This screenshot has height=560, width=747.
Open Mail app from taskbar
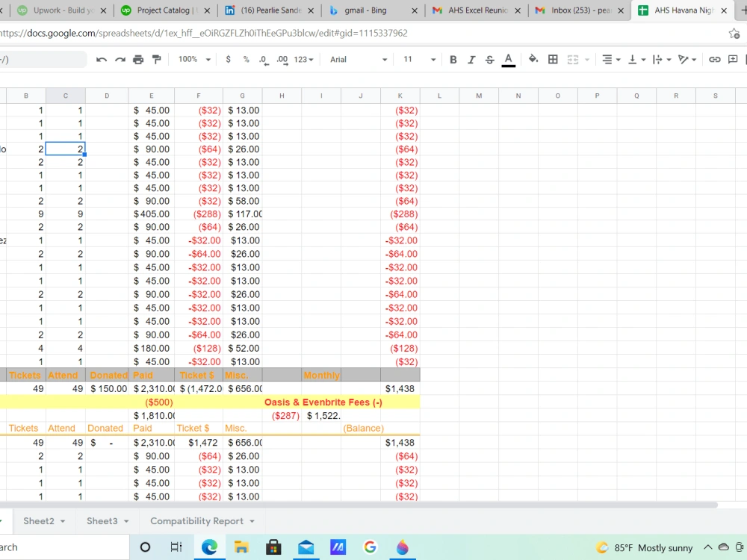[x=306, y=547]
